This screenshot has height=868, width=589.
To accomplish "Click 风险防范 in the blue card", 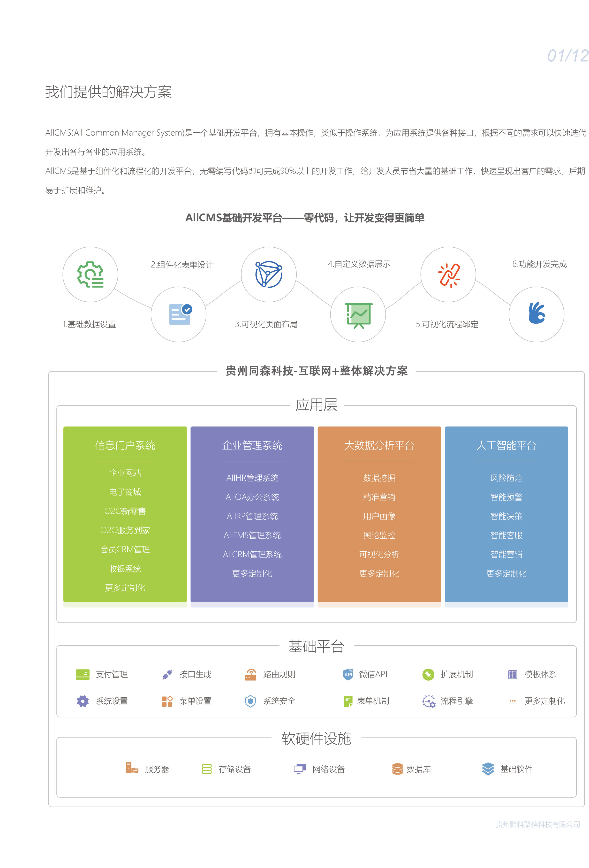I will pos(506,478).
